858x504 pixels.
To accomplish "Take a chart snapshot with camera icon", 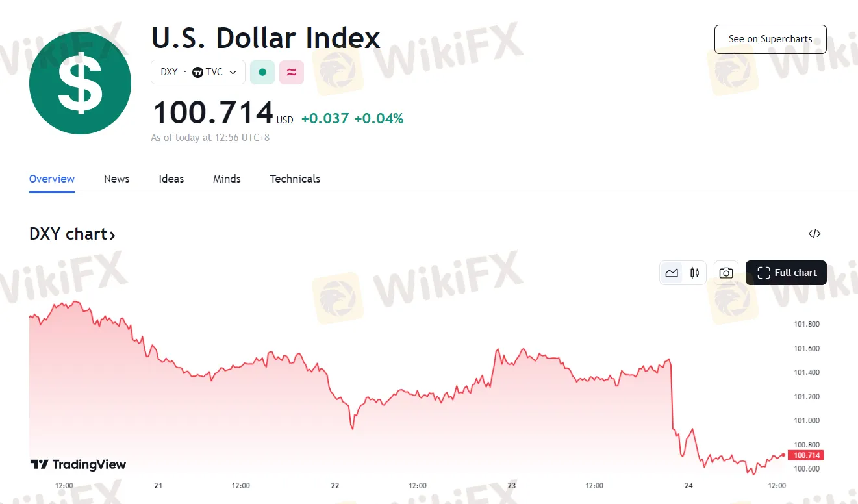I will pyautogui.click(x=726, y=273).
